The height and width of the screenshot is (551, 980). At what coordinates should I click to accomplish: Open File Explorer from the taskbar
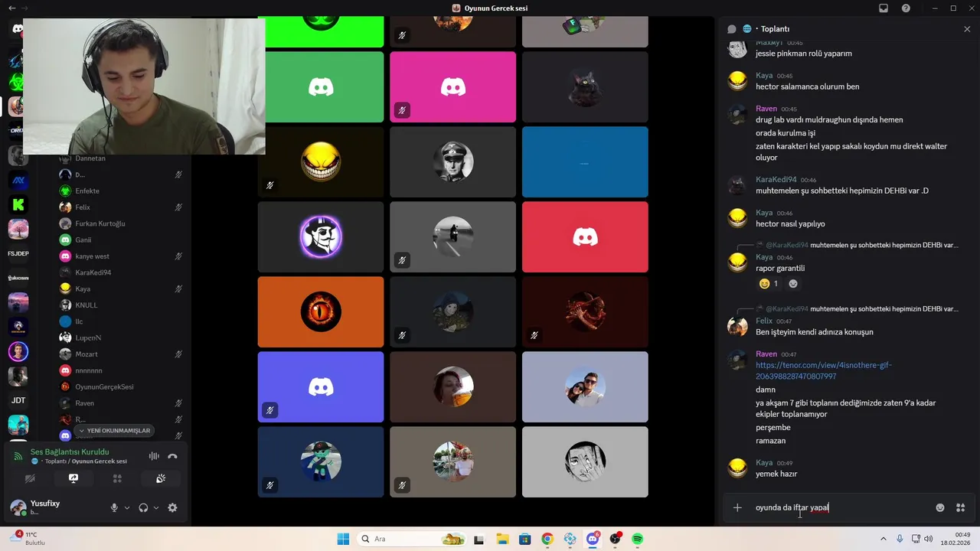pos(501,539)
